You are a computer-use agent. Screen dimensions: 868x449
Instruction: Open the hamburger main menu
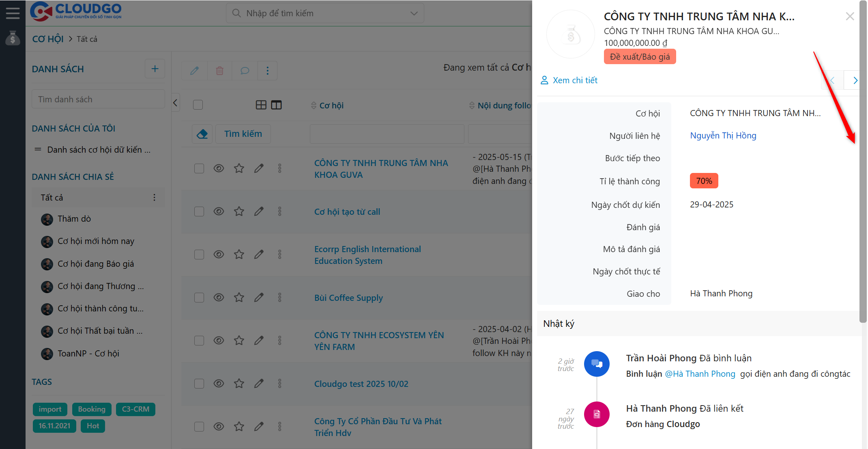[x=13, y=13]
